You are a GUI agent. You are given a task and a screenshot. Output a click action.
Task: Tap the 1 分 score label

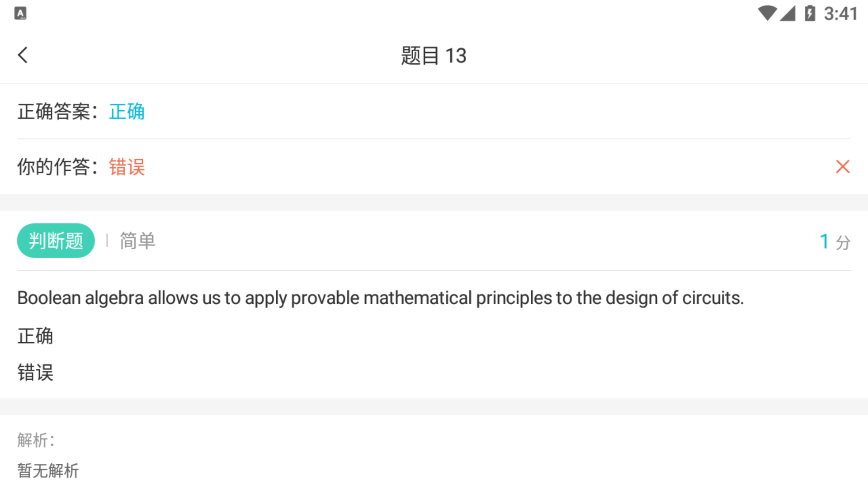pyautogui.click(x=835, y=242)
